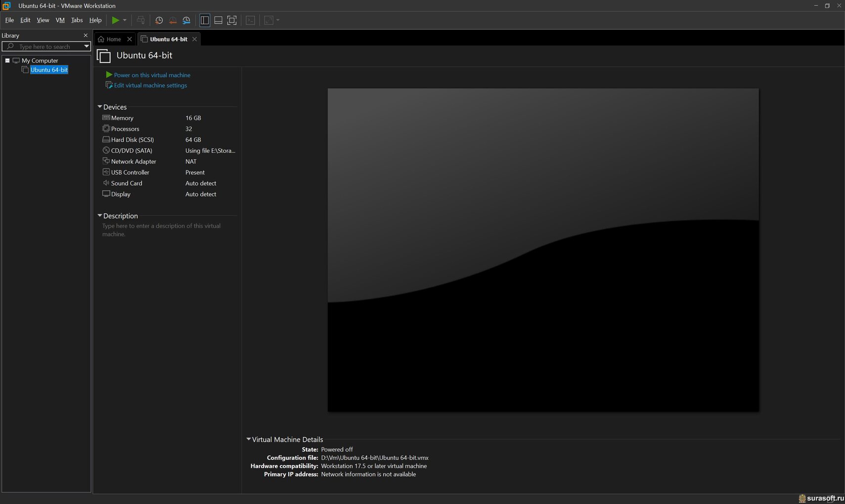Click the Memory device icon
Screen dimensions: 845x504
(x=106, y=118)
